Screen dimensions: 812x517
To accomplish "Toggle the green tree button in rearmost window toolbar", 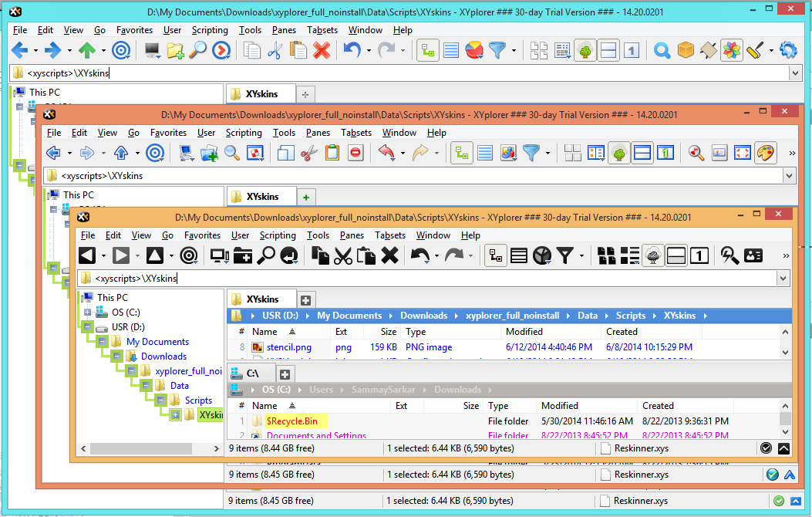I will point(585,51).
